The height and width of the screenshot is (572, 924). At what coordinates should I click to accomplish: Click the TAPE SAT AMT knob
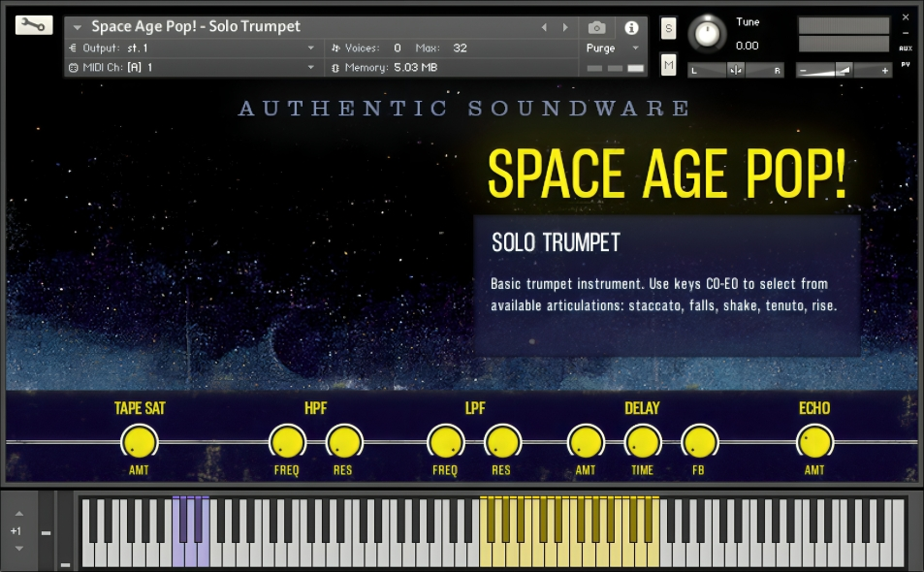pos(139,442)
